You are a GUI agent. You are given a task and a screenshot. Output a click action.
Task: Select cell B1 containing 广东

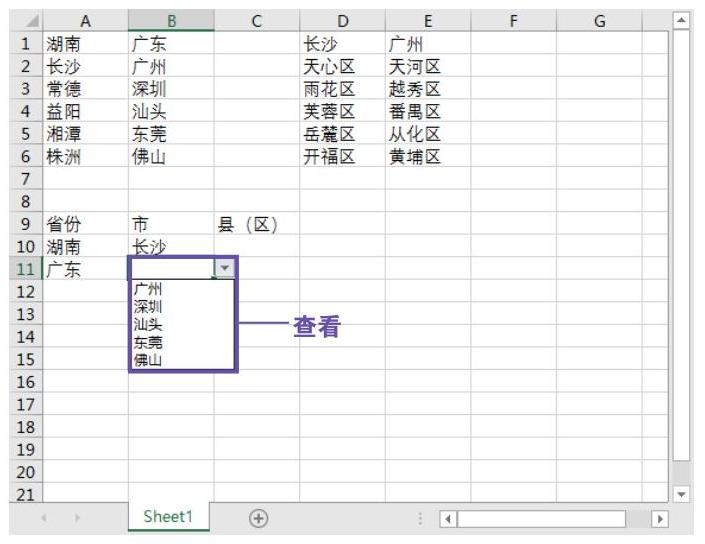(x=171, y=43)
